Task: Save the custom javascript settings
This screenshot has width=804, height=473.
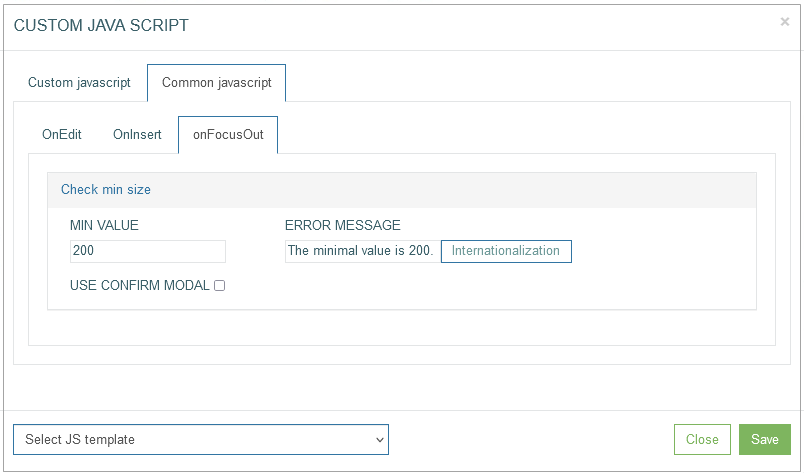Action: coord(765,440)
